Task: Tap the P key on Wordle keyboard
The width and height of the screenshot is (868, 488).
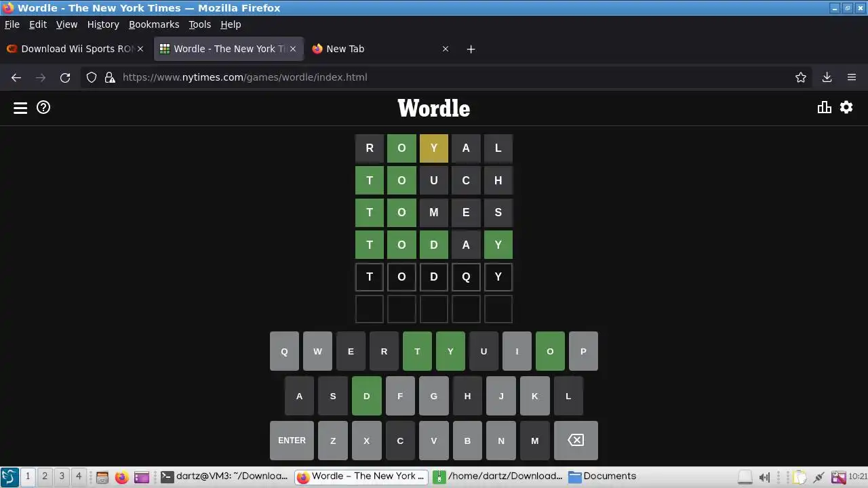Action: 583,351
